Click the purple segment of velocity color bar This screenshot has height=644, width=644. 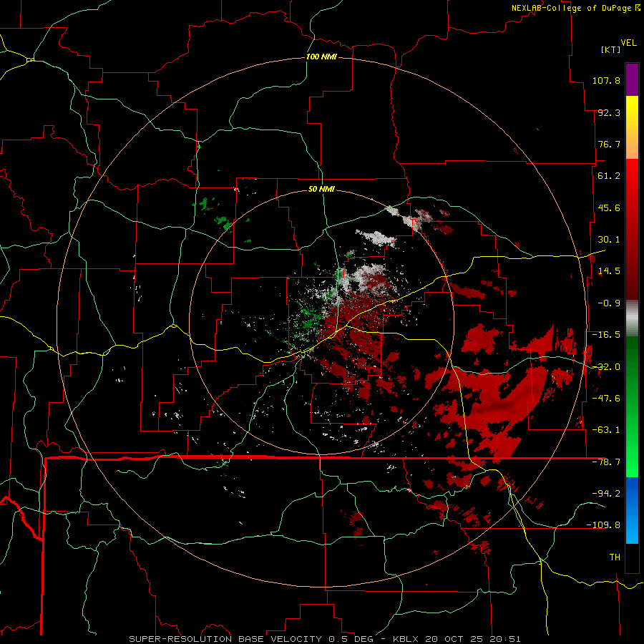point(632,80)
